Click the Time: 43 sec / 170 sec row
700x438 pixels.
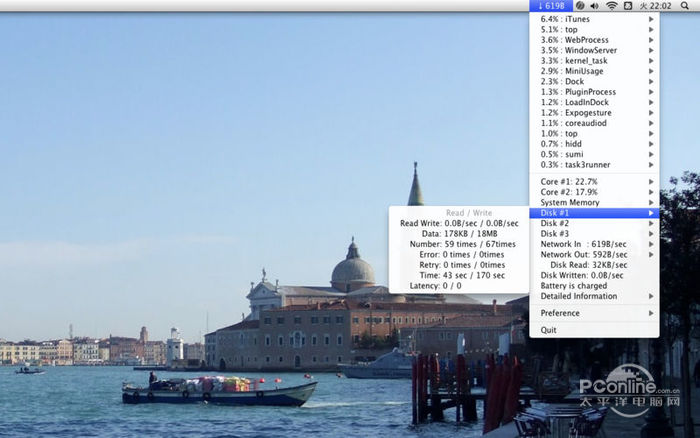[x=459, y=275]
